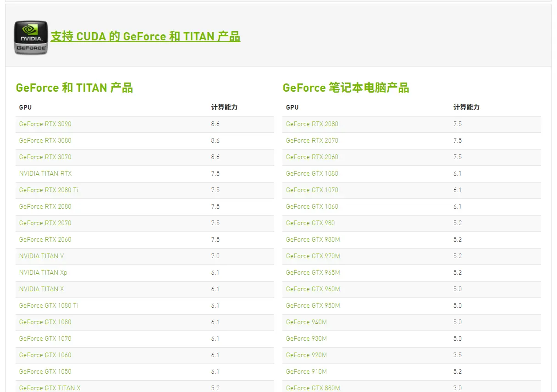The image size is (557, 392).
Task: Click the NVIDIA TITAN X link
Action: click(x=42, y=289)
